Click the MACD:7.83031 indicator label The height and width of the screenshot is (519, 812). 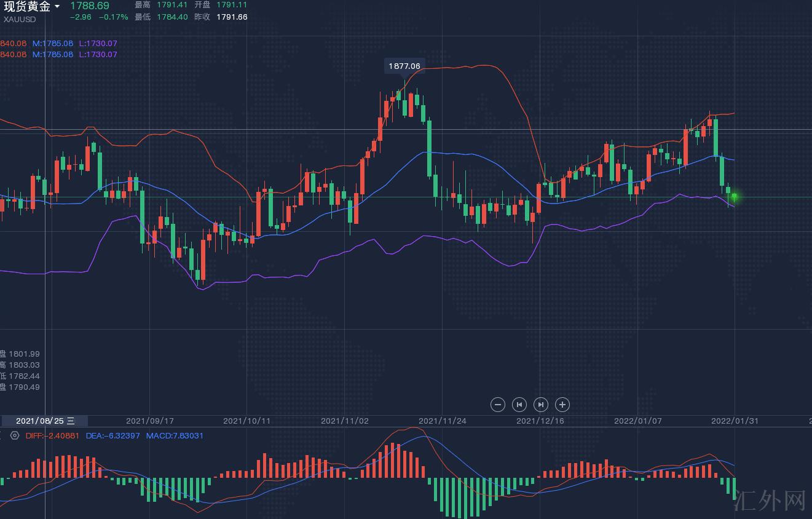click(x=175, y=435)
